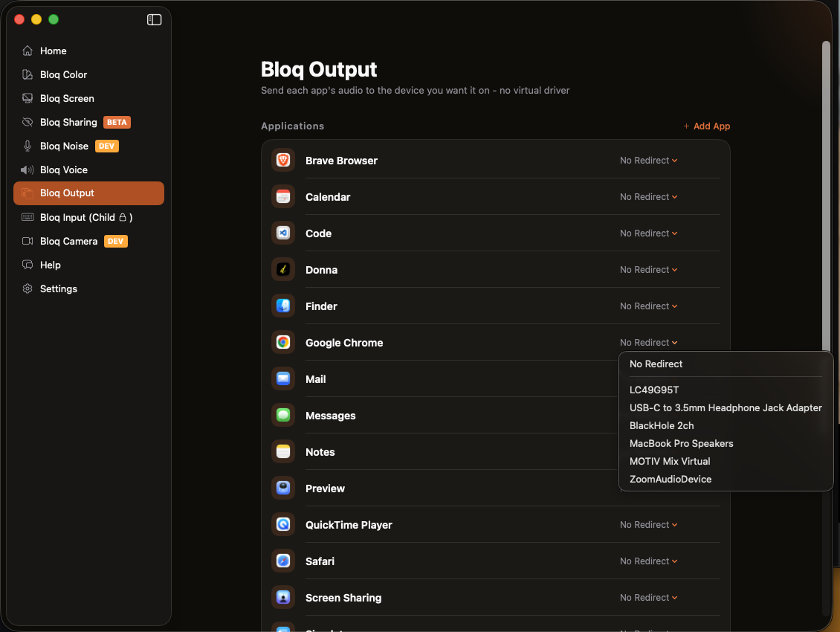Open Safari redirect dropdown
The width and height of the screenshot is (840, 632).
(x=648, y=561)
